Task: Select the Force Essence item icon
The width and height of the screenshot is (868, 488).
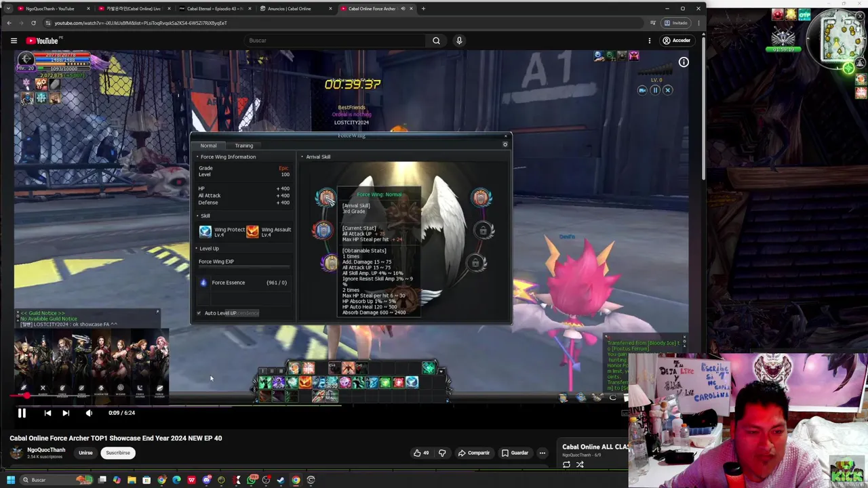Action: pos(203,283)
